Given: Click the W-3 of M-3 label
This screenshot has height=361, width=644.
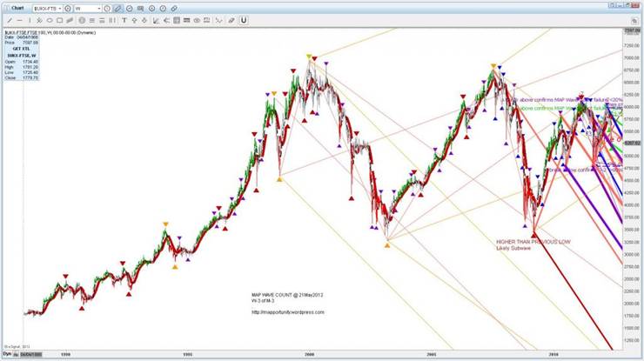Looking at the screenshot, I should pyautogui.click(x=263, y=301).
